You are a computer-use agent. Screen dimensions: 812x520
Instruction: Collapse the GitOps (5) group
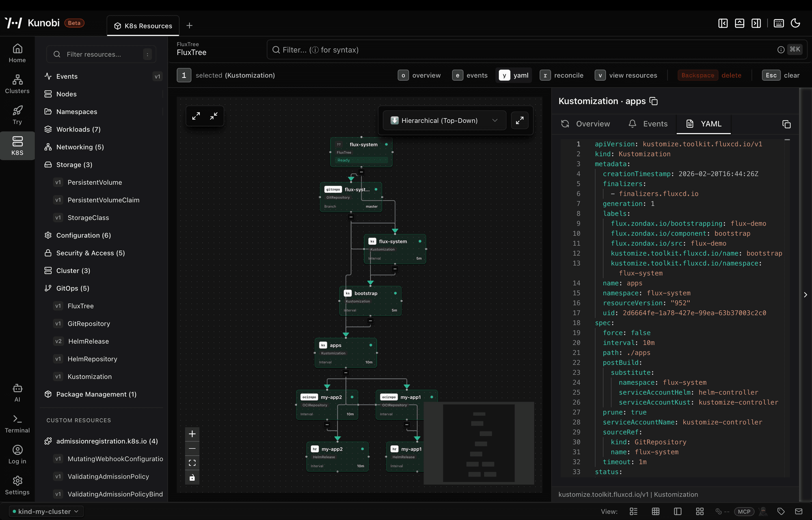pyautogui.click(x=72, y=288)
